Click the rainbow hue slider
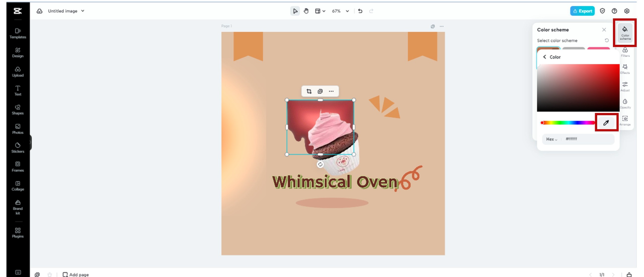 [x=568, y=123]
